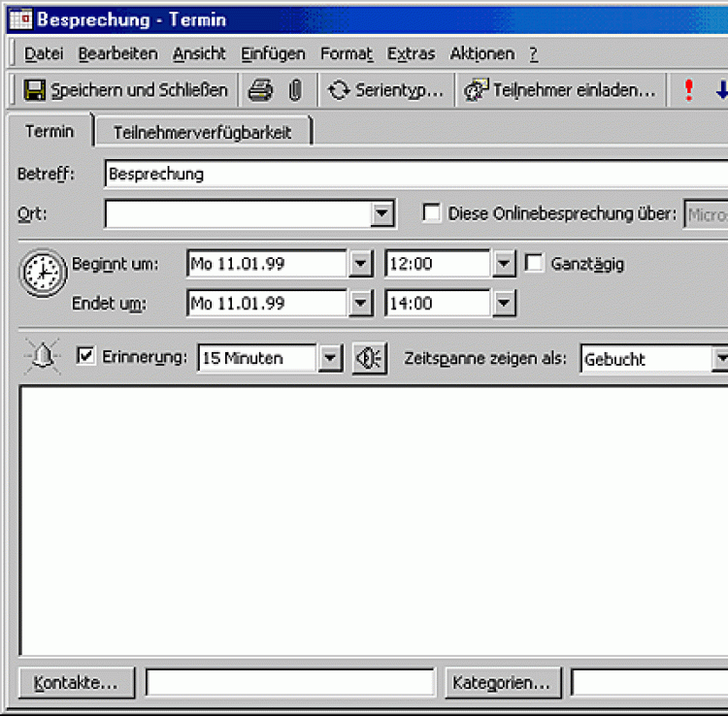Screen dimensions: 728x716
Task: Uncheck the Erinnerung checkbox
Action: pos(85,356)
